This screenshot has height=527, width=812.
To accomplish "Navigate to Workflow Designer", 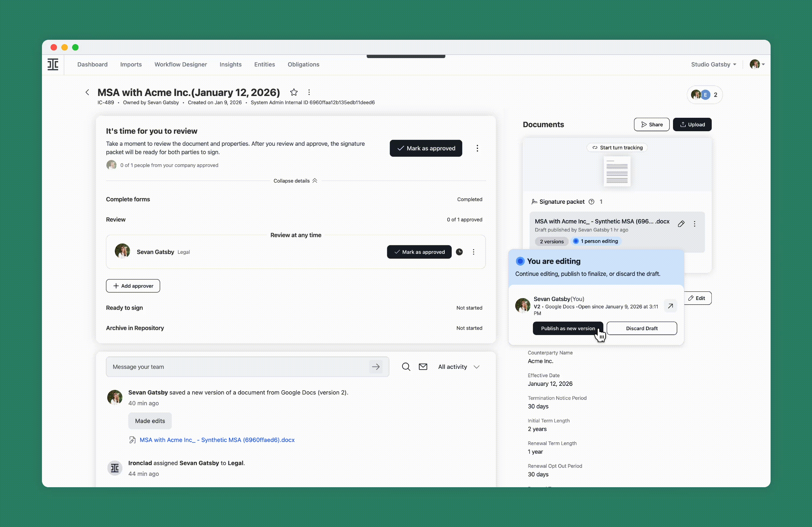I will [180, 65].
